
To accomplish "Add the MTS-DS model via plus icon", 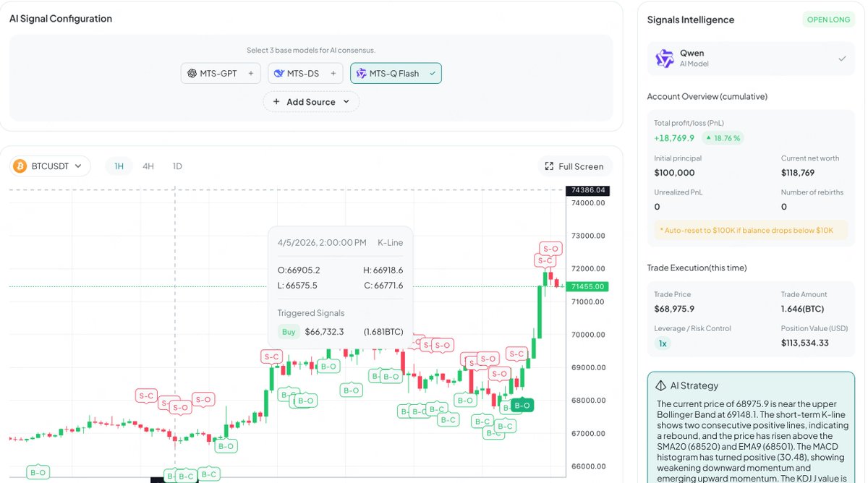I will tap(333, 73).
